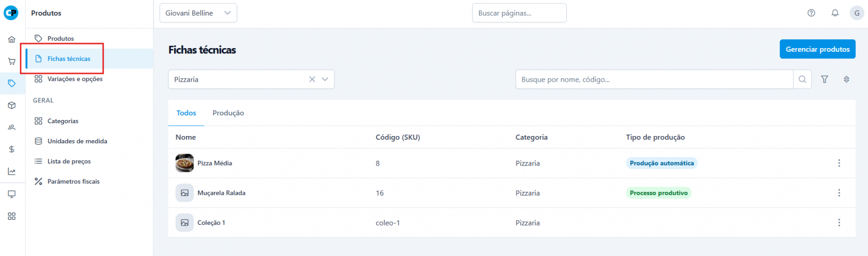
Task: Open the shopping cart icon in sidebar
Action: (x=11, y=62)
